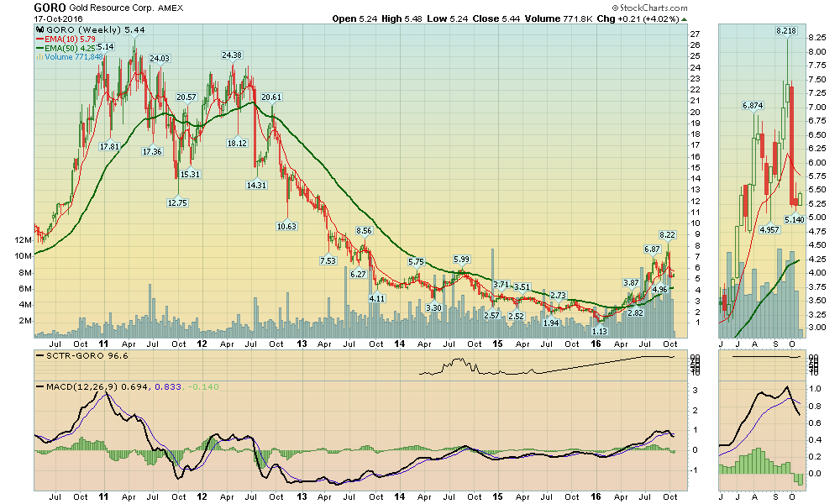Click the MACD(12,26,9) indicator label
The width and height of the screenshot is (840, 504).
(82, 386)
